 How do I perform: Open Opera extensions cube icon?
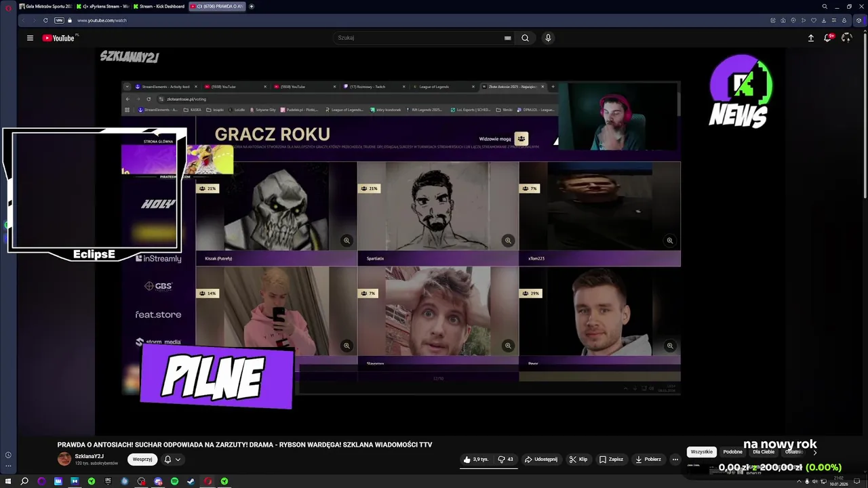point(859,20)
